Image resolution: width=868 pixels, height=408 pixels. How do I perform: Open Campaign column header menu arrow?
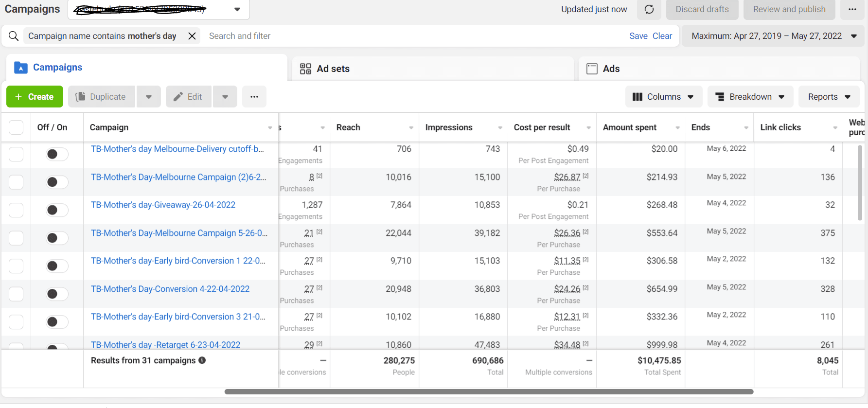click(x=270, y=128)
